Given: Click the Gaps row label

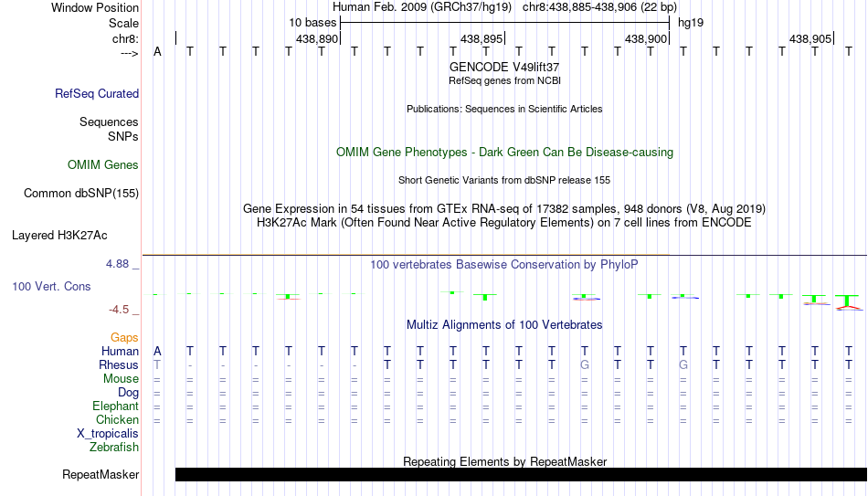Looking at the screenshot, I should (x=124, y=338).
